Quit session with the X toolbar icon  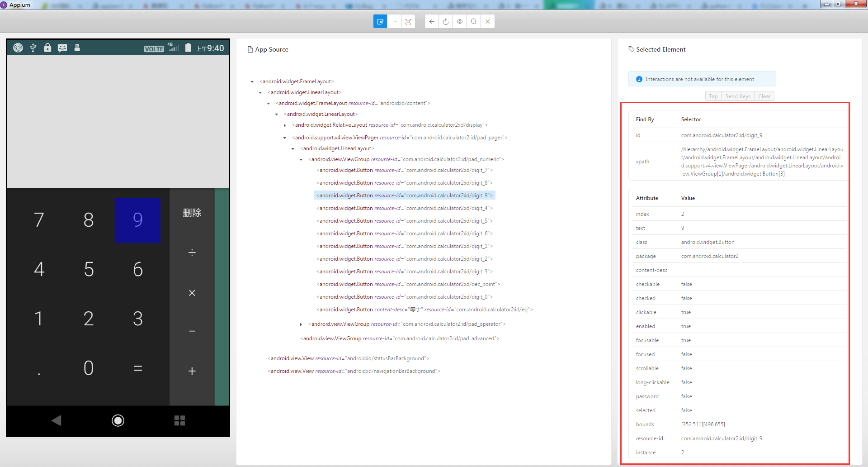pos(488,21)
